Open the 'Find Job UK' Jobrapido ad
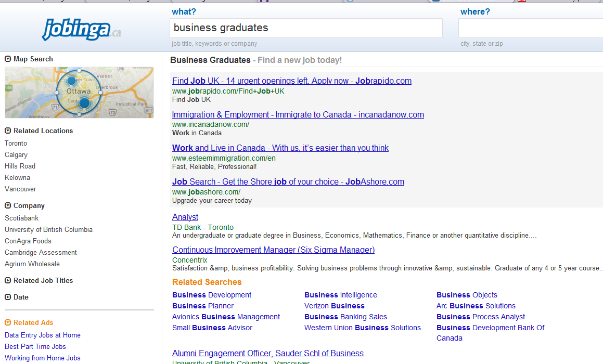603x364 pixels. 291,81
